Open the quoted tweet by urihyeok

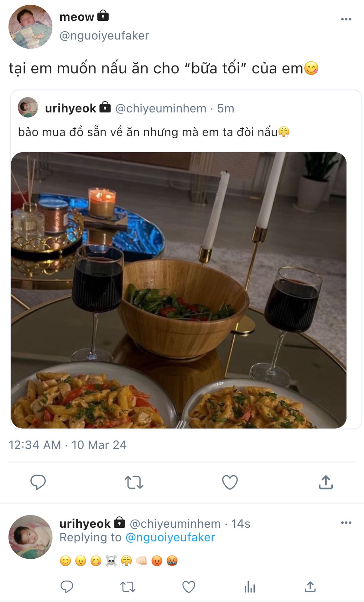186,119
